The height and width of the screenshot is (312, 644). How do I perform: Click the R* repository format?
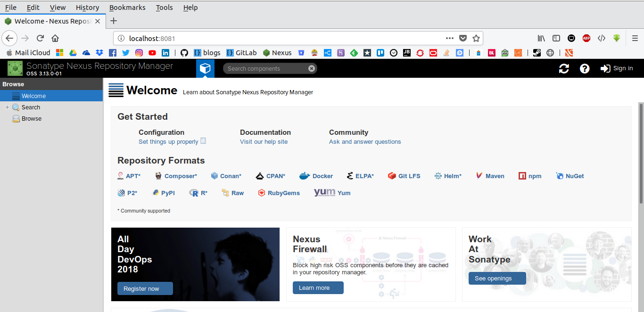[x=198, y=193]
